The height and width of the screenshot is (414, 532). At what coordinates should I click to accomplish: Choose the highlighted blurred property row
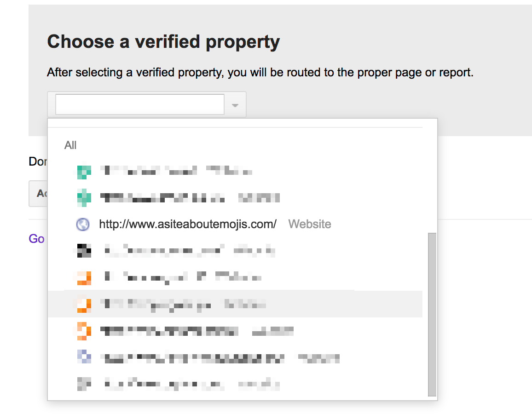pyautogui.click(x=184, y=304)
